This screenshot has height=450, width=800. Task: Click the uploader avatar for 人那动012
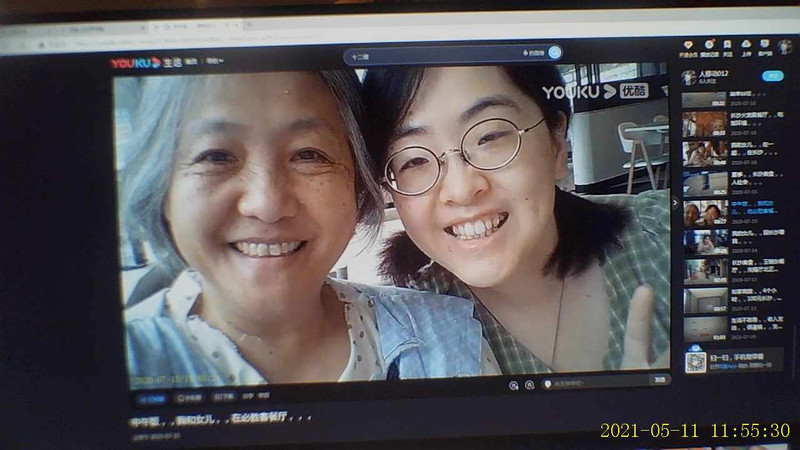click(689, 77)
